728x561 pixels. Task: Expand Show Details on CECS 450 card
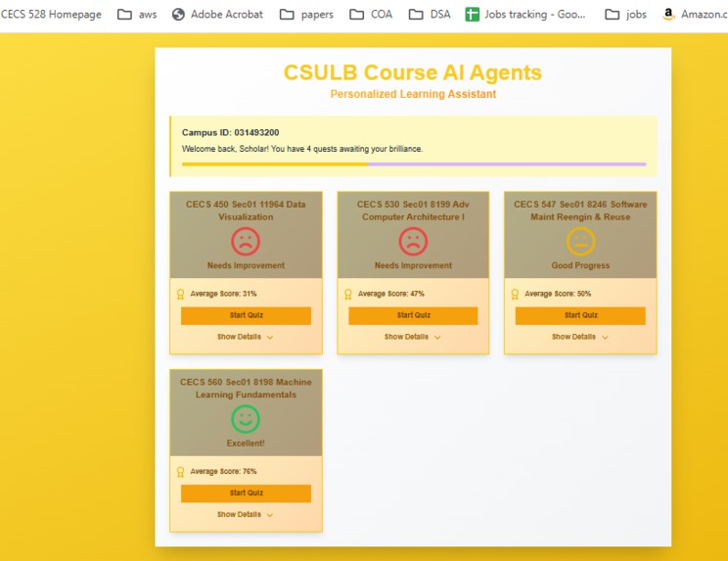point(246,337)
